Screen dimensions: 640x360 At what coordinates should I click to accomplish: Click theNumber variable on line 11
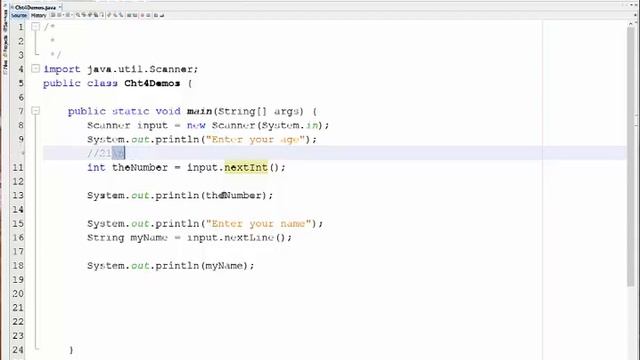tap(140, 167)
